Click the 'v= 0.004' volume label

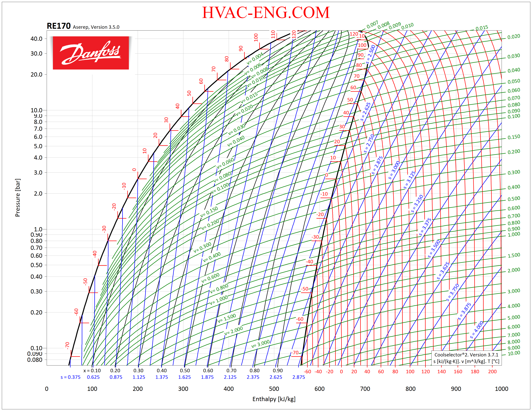pos(255,58)
